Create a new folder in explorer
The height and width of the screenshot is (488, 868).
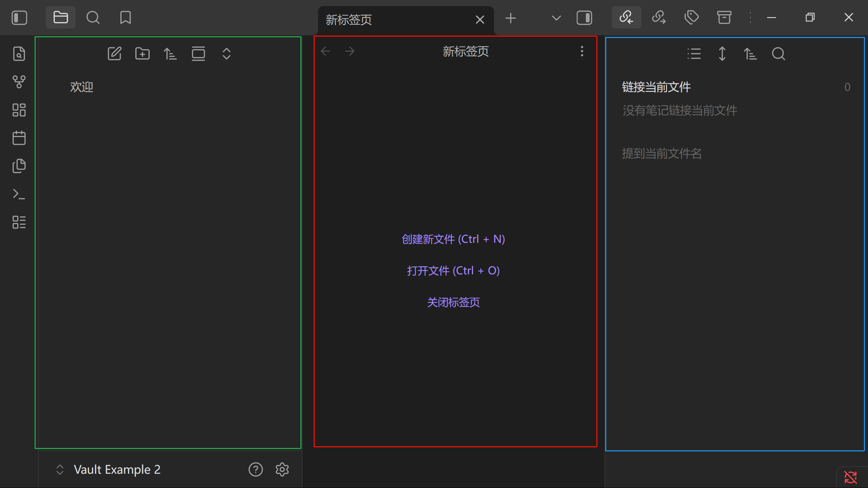142,54
